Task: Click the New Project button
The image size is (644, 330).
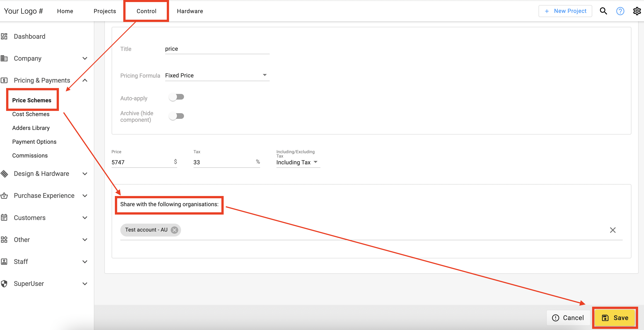Action: pos(565,11)
